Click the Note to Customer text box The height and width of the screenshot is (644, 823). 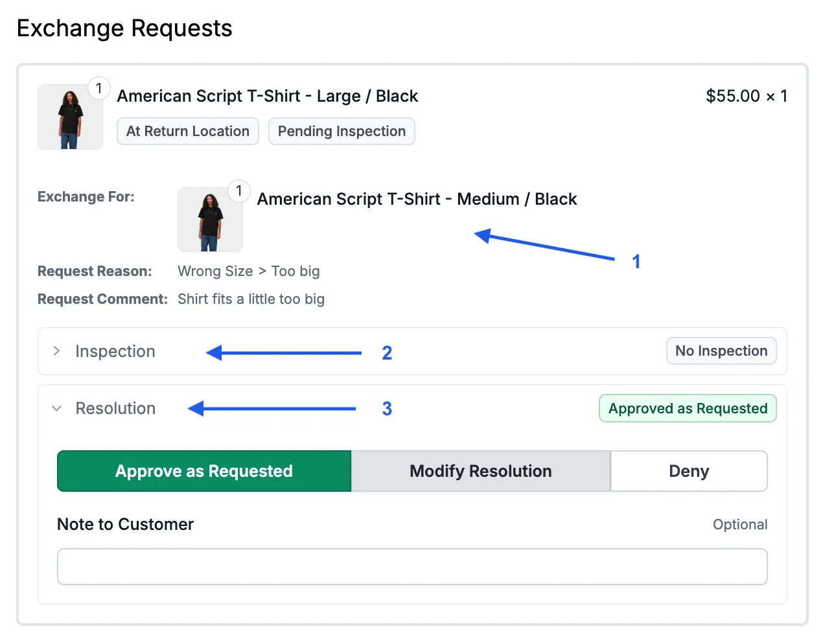tap(412, 566)
